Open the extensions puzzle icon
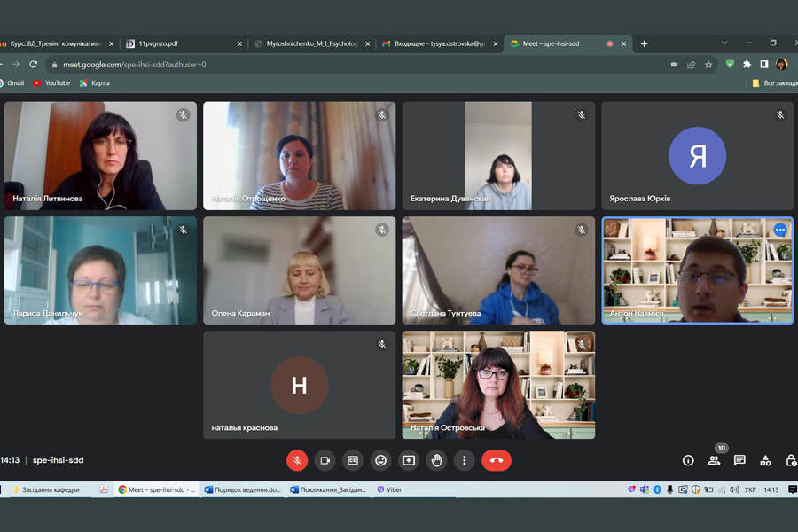798x532 pixels. click(747, 64)
